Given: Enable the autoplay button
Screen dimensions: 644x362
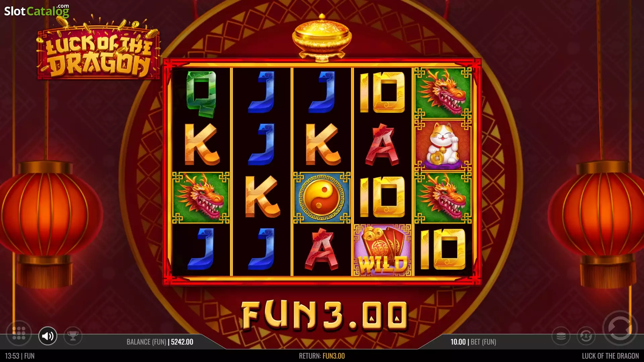Looking at the screenshot, I should [586, 336].
